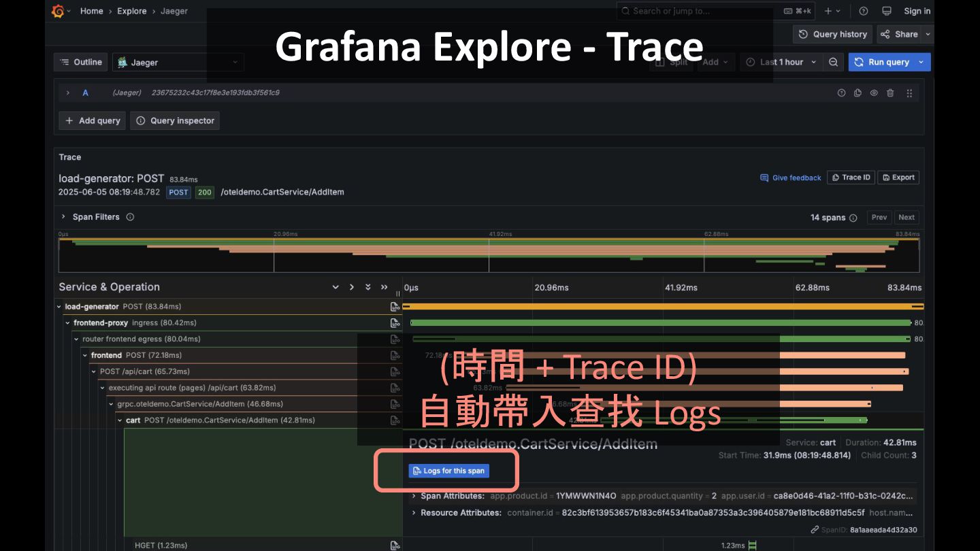Click the query A help icon
Image resolution: width=980 pixels, height=551 pixels.
(x=842, y=93)
